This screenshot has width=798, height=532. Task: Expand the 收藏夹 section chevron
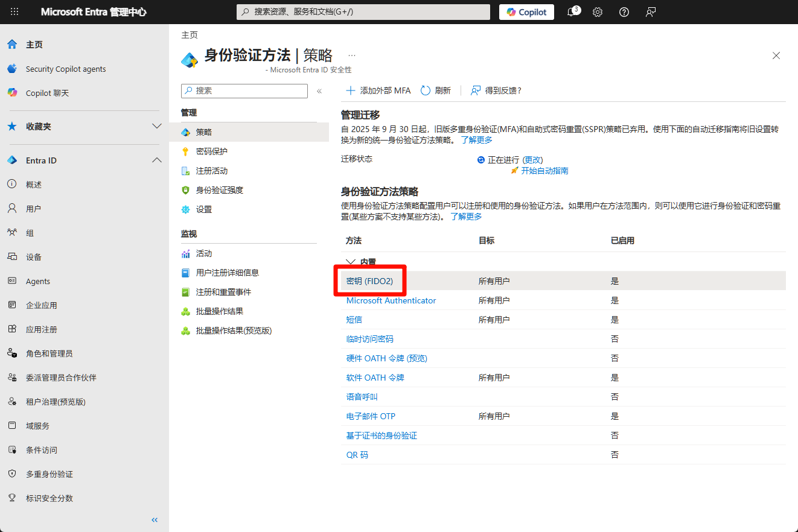(x=157, y=127)
